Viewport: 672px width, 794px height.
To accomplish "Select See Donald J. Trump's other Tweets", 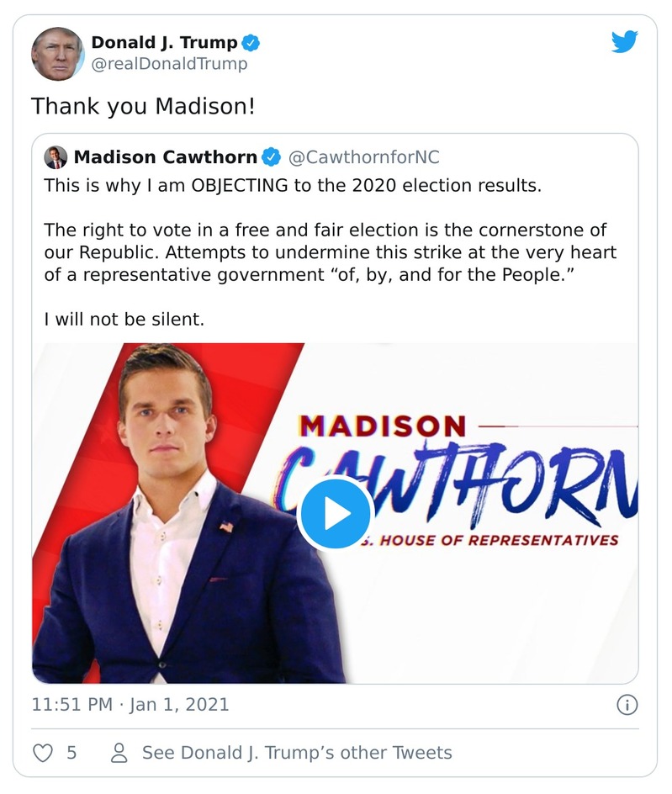I will click(x=297, y=753).
